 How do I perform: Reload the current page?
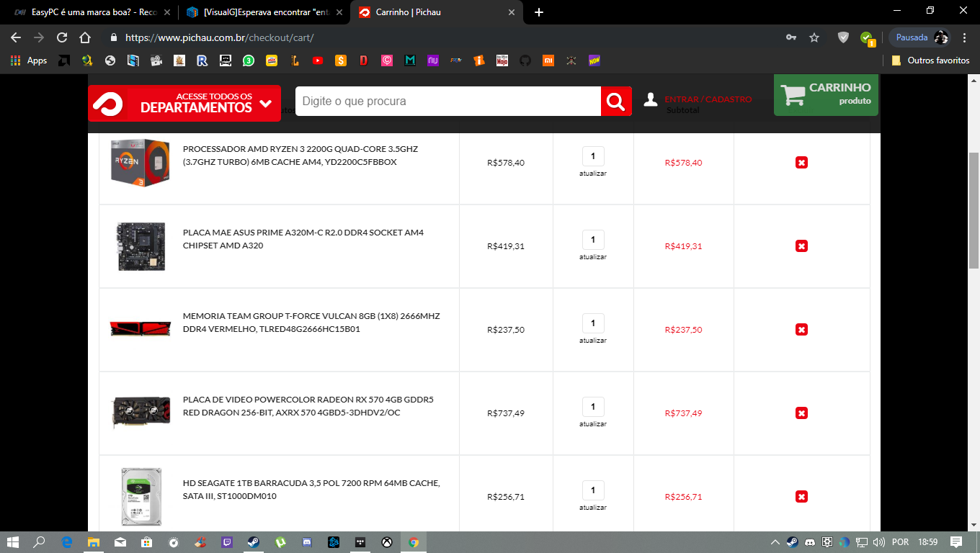[62, 37]
